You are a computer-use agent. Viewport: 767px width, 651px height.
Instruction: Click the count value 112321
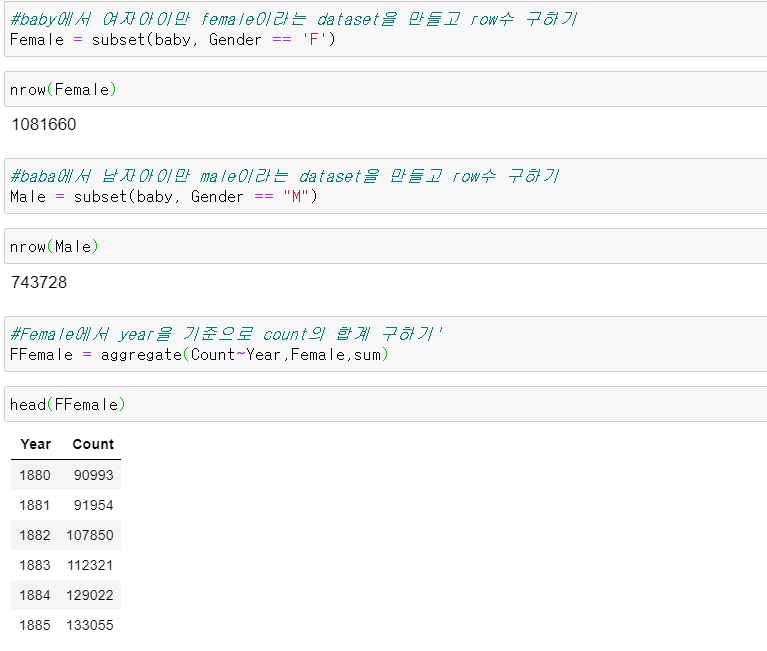[90, 565]
